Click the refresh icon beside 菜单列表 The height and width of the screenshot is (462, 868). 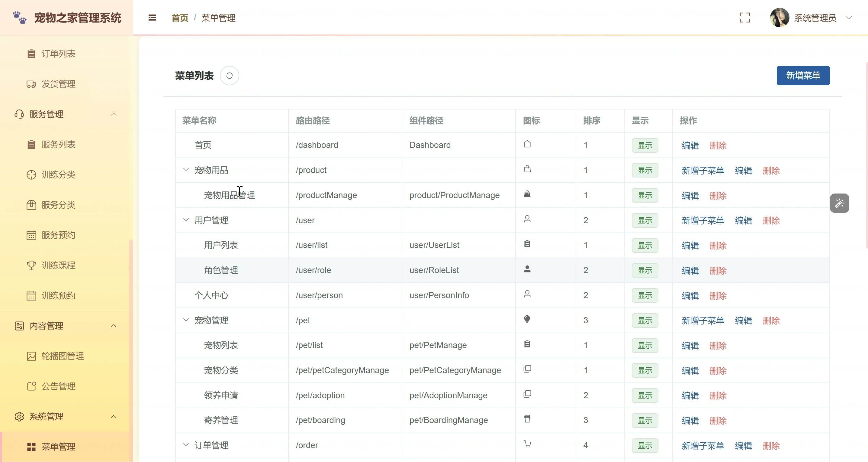pyautogui.click(x=230, y=76)
